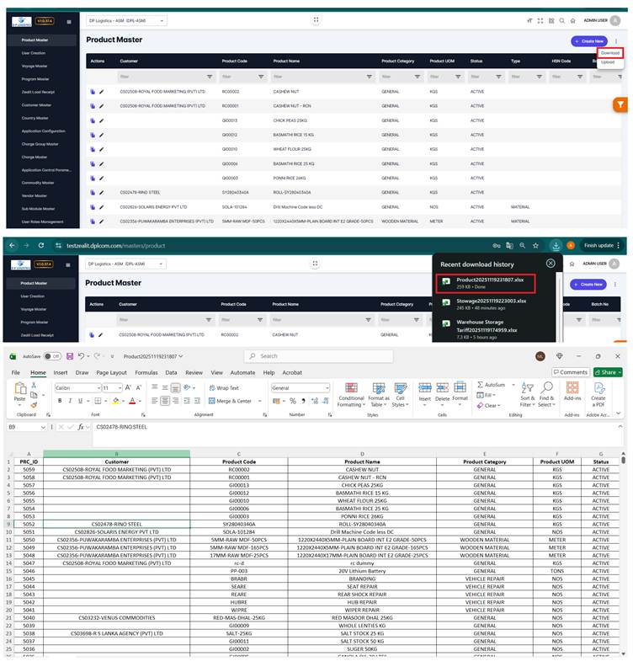Click the orange filter funnel icon
The height and width of the screenshot is (672, 633).
620,104
